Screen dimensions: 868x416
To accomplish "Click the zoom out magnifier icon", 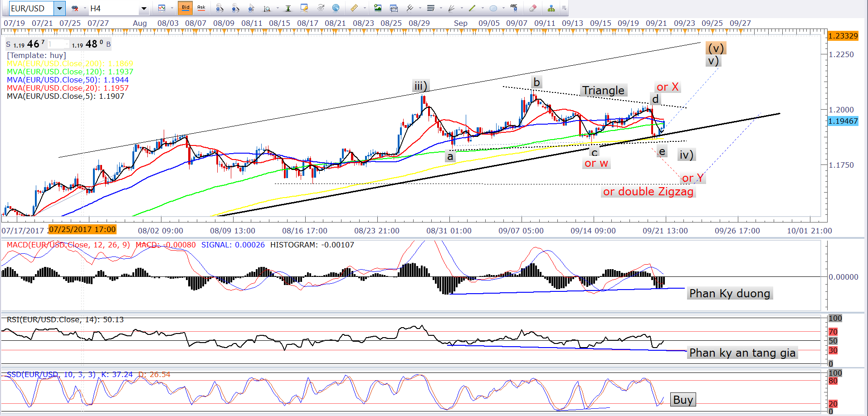I will click(x=235, y=8).
